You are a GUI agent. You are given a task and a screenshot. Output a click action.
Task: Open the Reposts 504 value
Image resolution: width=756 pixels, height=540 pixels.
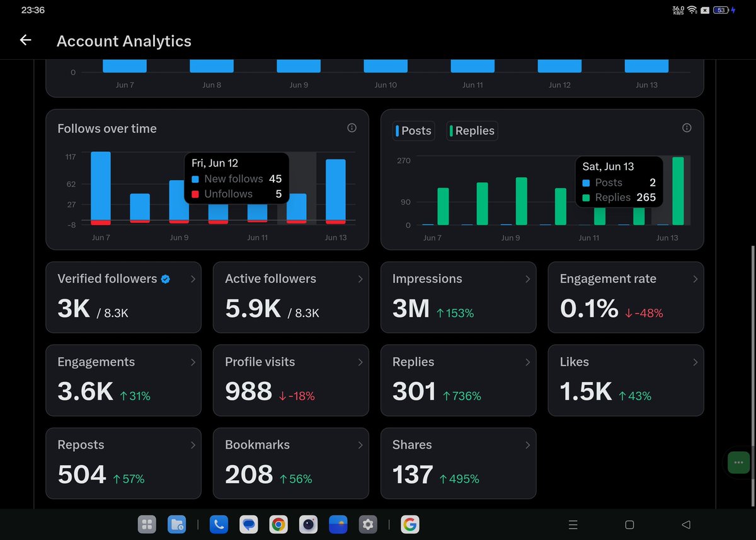82,475
